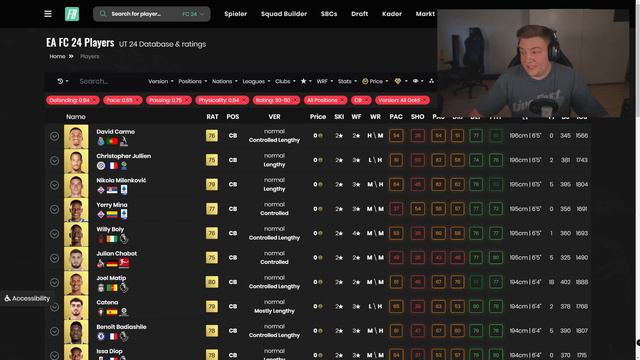
Task: Click Julian Chabot's Bundesliga league icon
Action: point(124,263)
